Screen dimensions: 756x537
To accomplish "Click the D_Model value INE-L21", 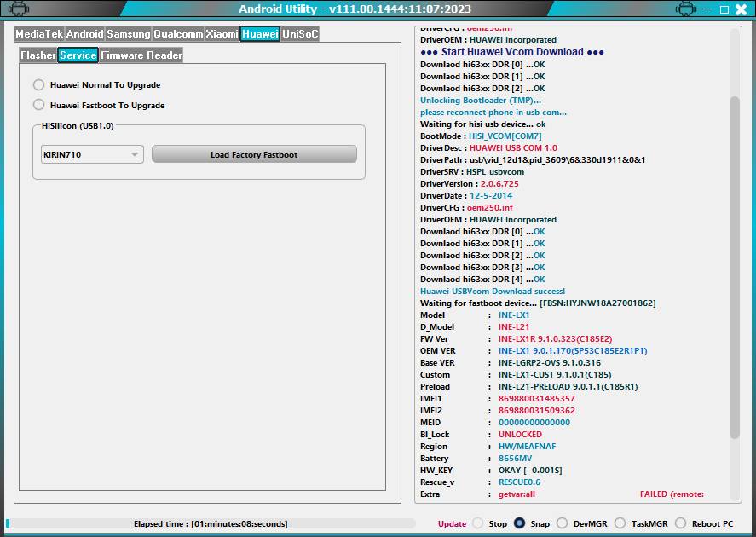I will pos(513,326).
